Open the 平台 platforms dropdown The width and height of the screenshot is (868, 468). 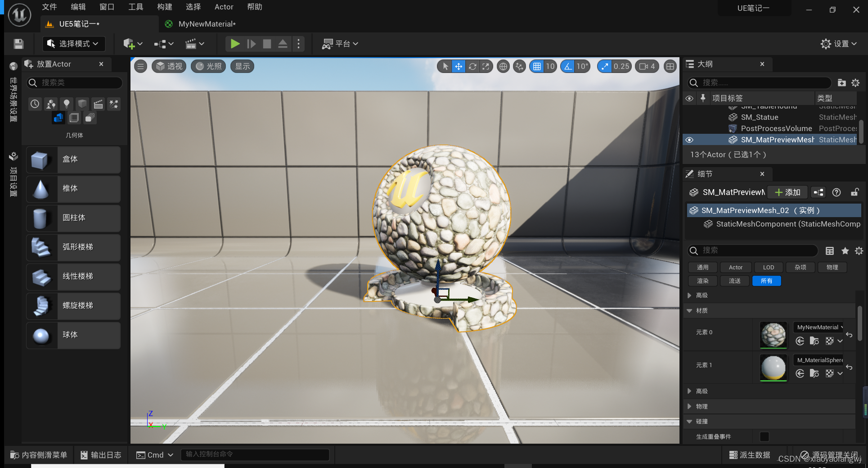click(x=340, y=44)
